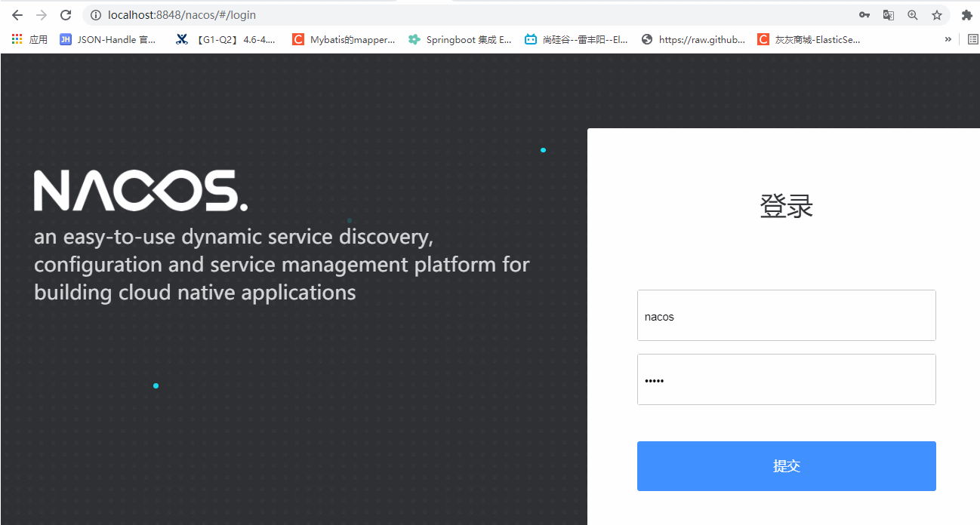Bookmark this page with the star
Screen dimensions: 980x525
pos(937,15)
